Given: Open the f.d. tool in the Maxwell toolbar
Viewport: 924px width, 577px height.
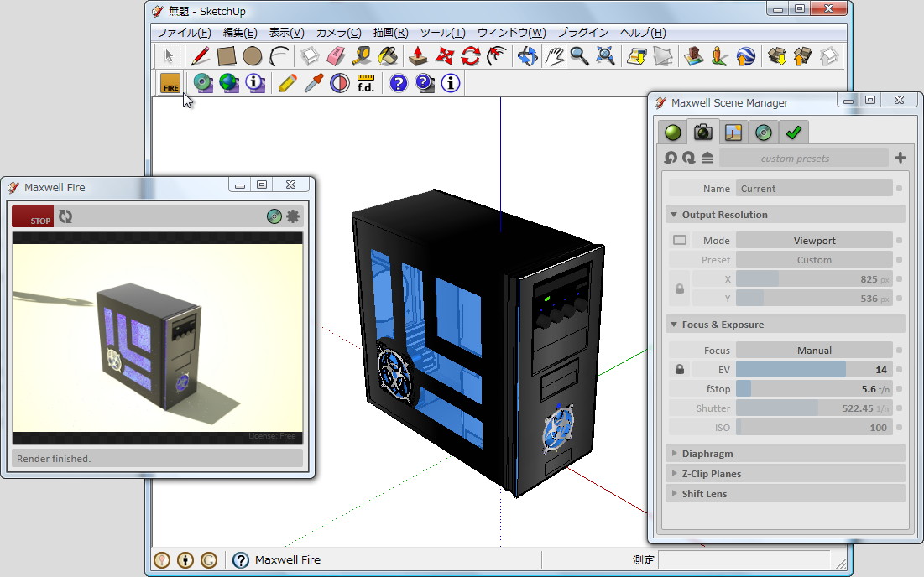Looking at the screenshot, I should tap(365, 83).
